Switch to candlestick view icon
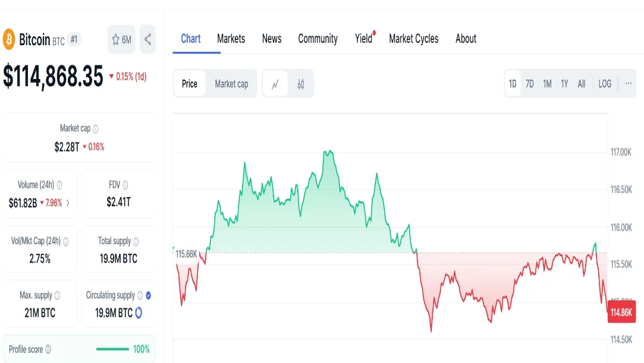 click(x=300, y=84)
